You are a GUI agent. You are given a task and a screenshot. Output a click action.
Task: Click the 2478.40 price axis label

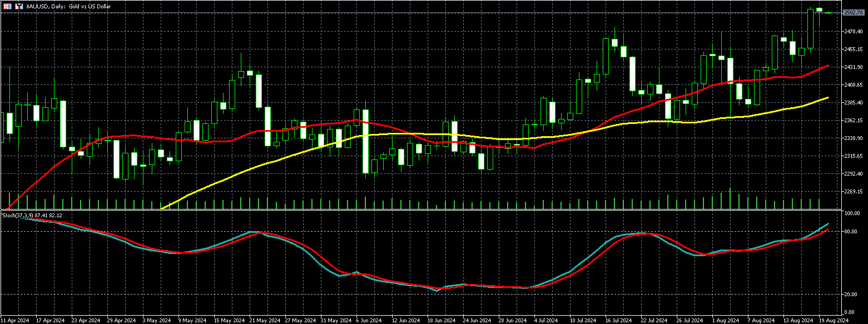pos(852,32)
